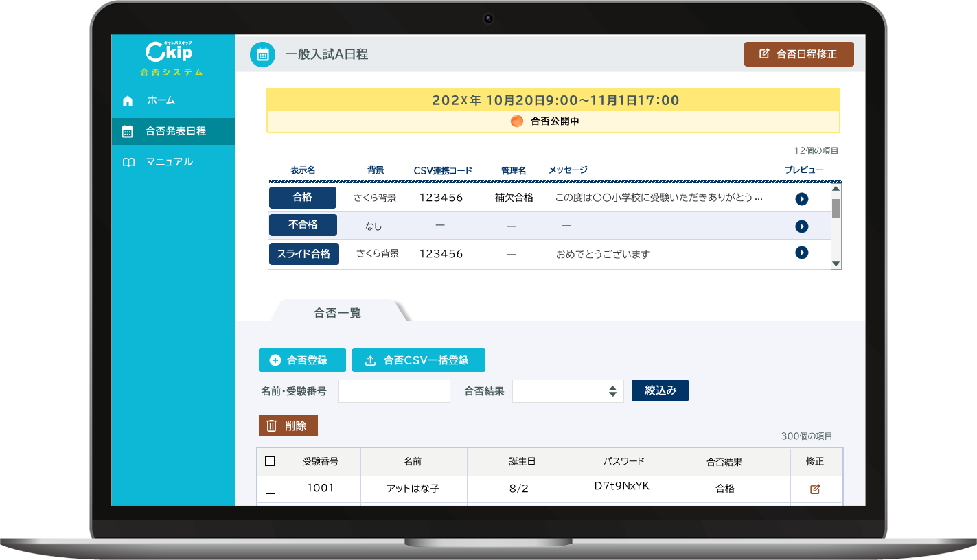Click the 絞込み filter button
Screen dimensions: 977x560
660,390
